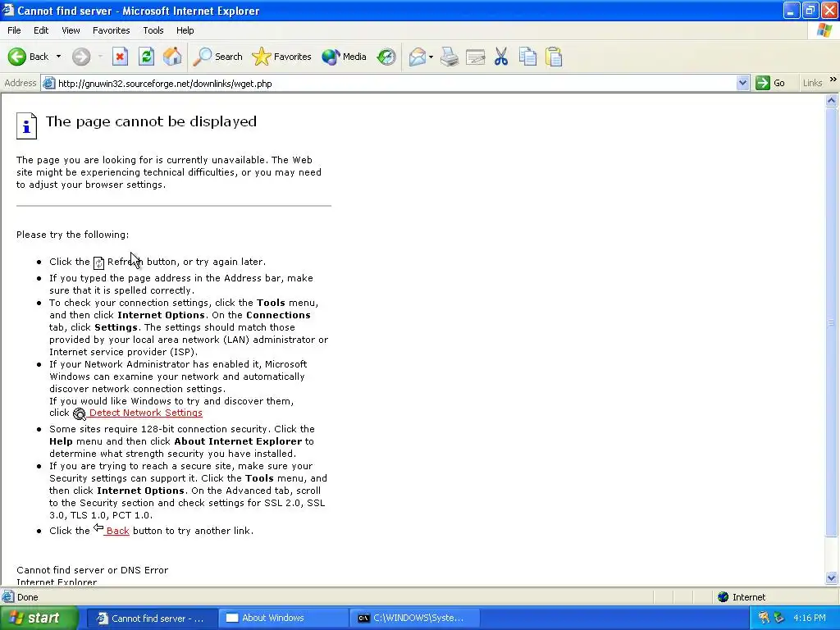
Task: Click the Refresh toolbar icon
Action: coord(146,57)
